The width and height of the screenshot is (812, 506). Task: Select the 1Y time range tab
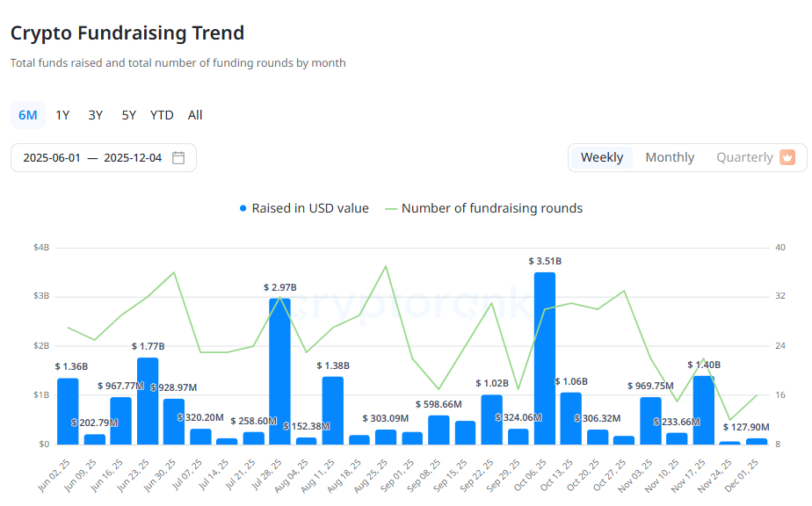pos(62,115)
